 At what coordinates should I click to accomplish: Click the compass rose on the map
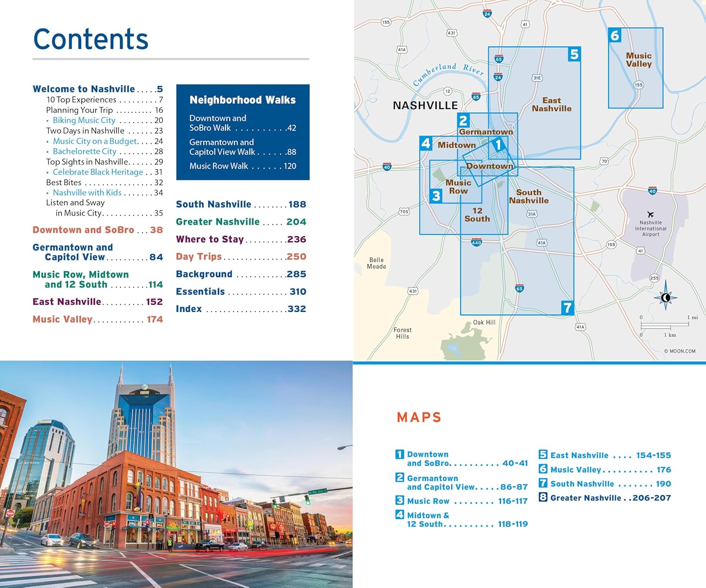coord(666,297)
